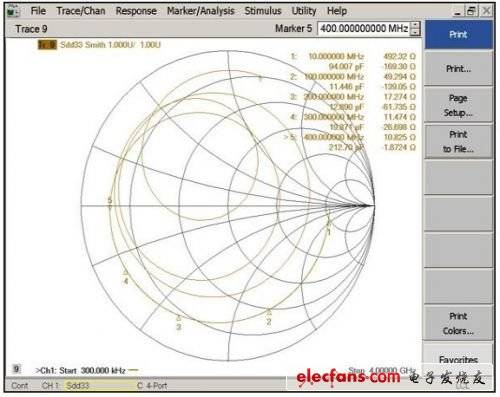Click the Marker 5 frequency input field
This screenshot has width=500, height=397.
364,29
